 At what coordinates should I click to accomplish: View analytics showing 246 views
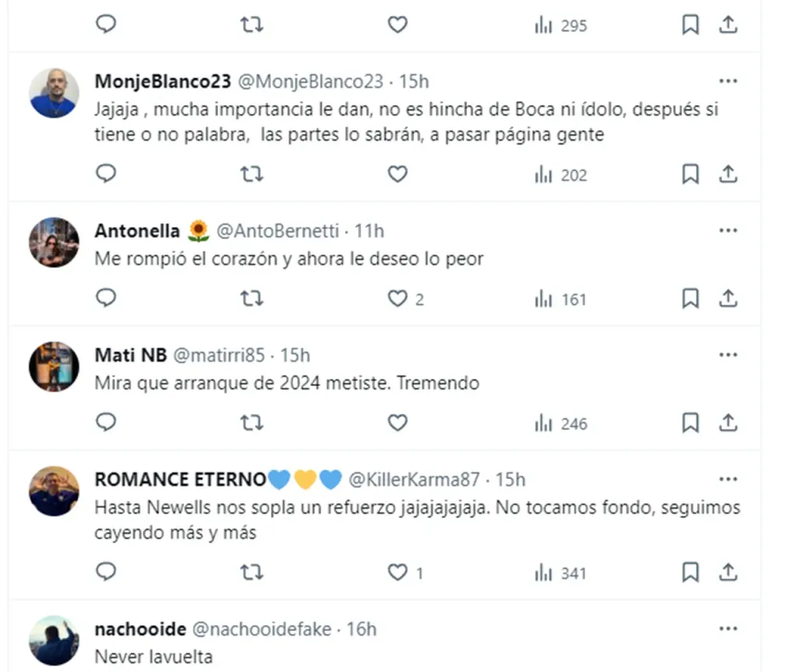pyautogui.click(x=561, y=424)
